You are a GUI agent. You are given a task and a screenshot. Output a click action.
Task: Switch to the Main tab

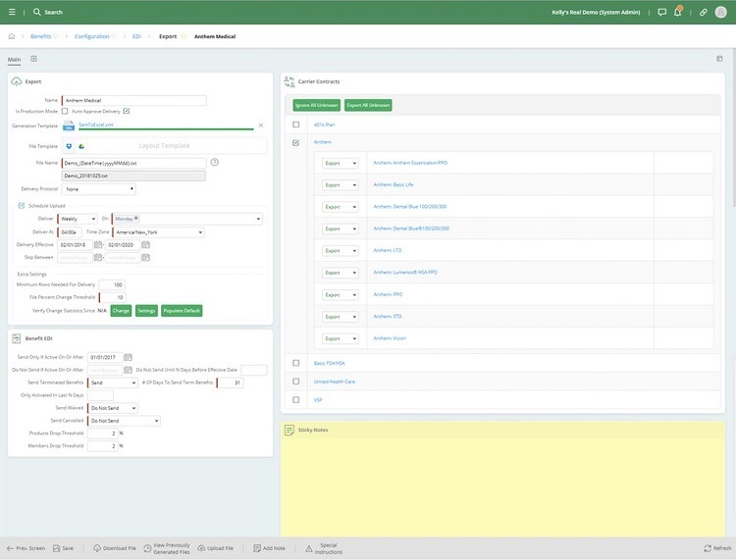(14, 60)
